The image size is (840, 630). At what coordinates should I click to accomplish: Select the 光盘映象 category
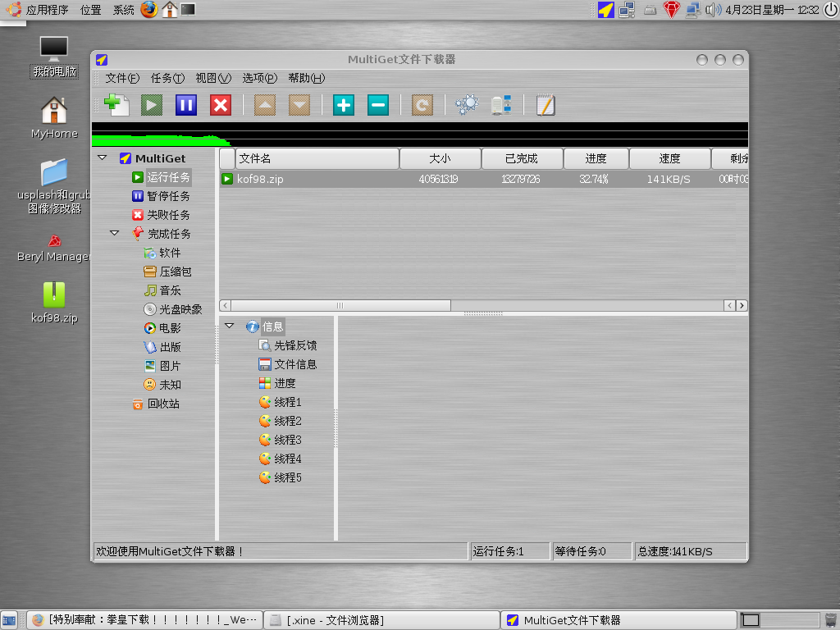pyautogui.click(x=181, y=309)
